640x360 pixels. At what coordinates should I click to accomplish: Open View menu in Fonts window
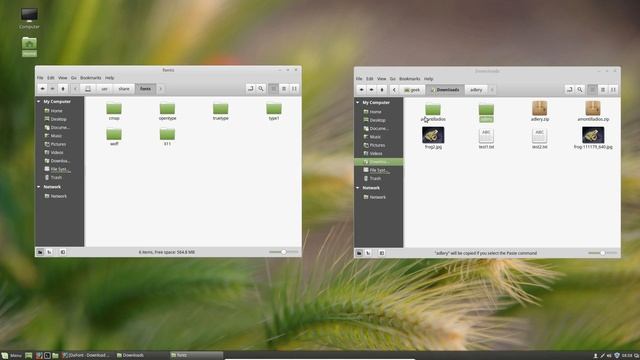click(62, 78)
